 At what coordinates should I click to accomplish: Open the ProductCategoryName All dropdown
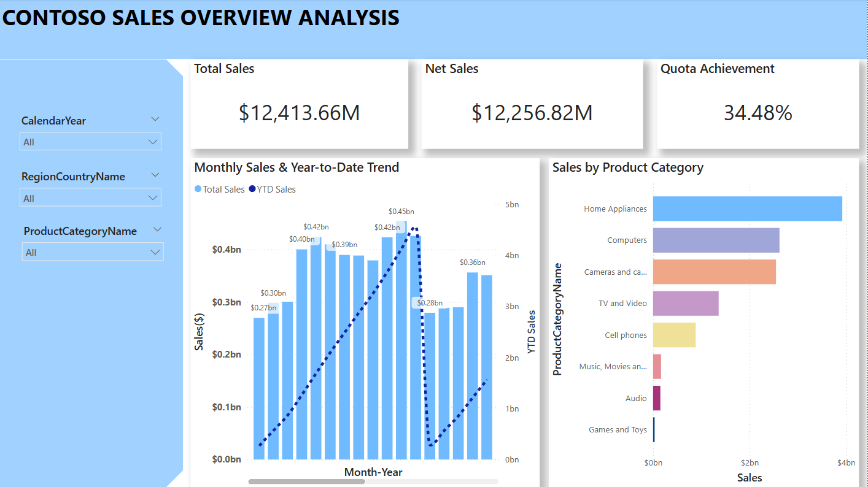pos(93,251)
